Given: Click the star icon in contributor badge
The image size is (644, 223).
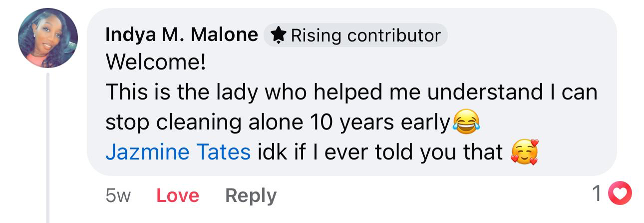Looking at the screenshot, I should click(280, 35).
